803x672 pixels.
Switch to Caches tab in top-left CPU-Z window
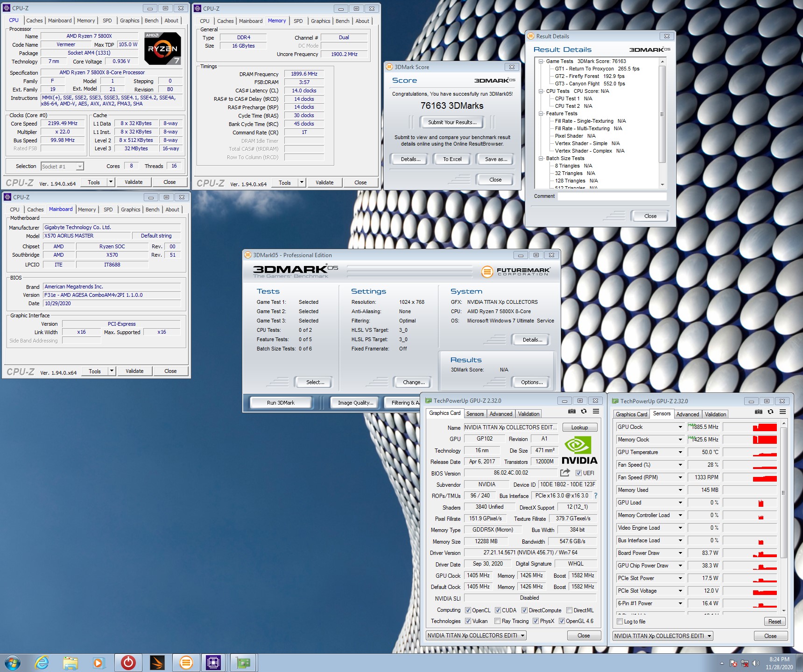pyautogui.click(x=35, y=21)
